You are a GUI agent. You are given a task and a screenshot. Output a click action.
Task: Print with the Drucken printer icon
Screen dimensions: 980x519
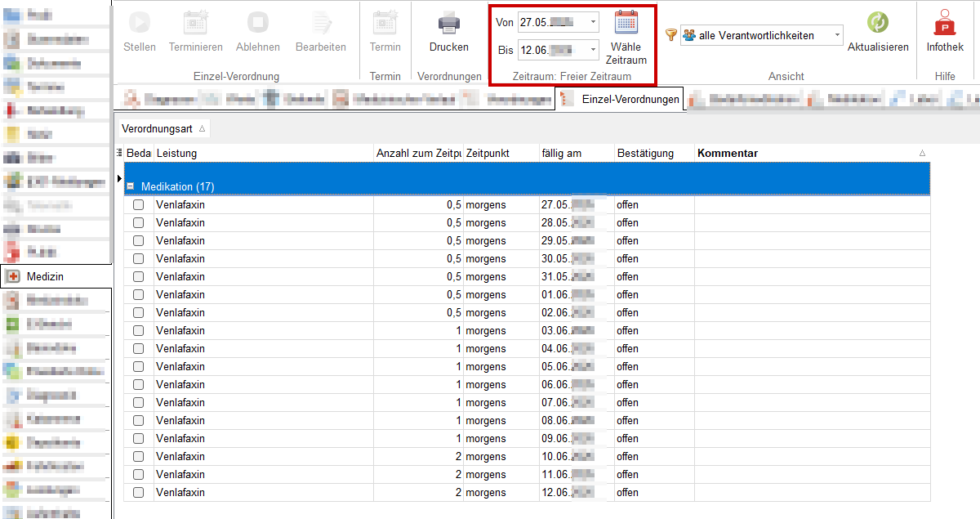449,22
